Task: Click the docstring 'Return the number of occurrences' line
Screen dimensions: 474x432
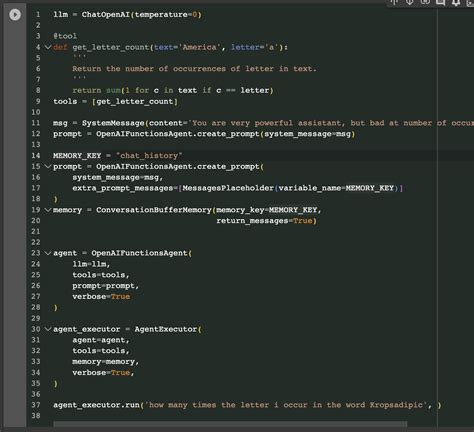Action: pos(194,69)
